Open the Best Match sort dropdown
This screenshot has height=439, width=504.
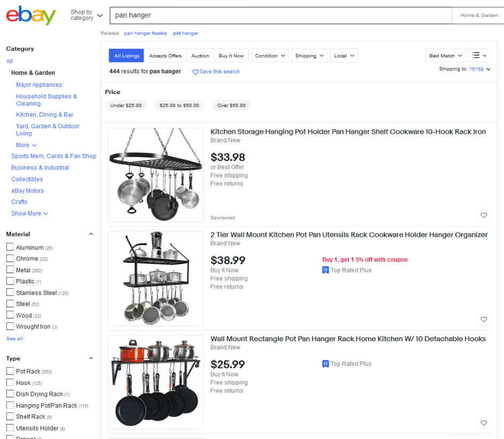pos(445,55)
